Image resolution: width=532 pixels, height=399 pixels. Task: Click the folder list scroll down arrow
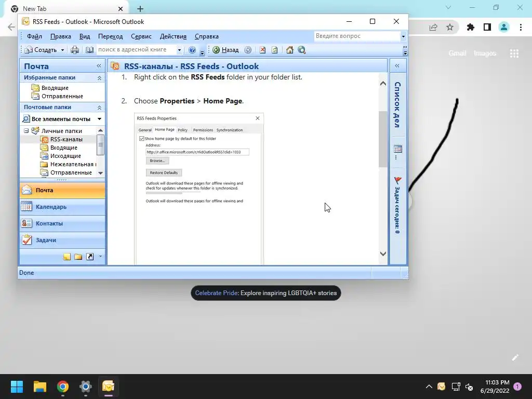point(100,173)
